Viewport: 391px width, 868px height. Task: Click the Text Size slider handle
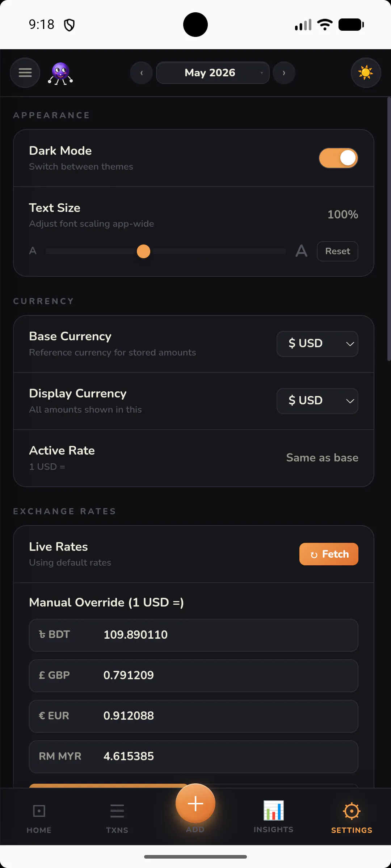[143, 251]
